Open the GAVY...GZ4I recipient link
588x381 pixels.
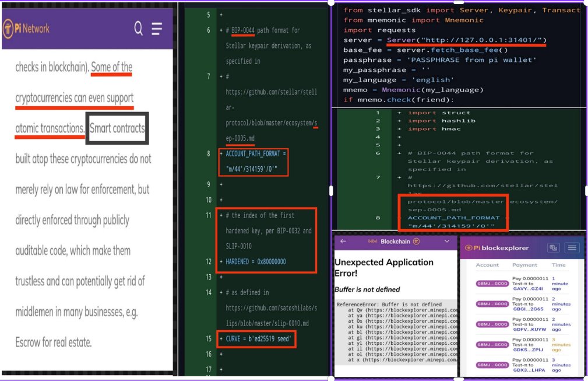click(528, 289)
